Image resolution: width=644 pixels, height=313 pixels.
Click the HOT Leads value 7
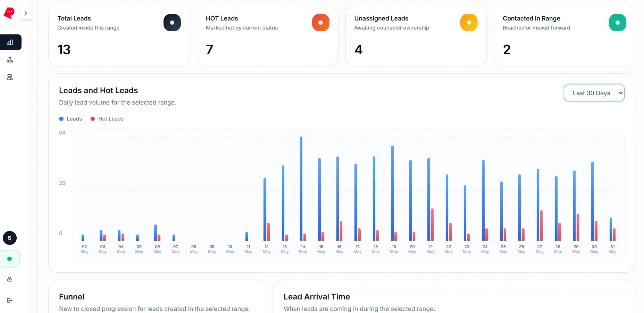pos(209,50)
